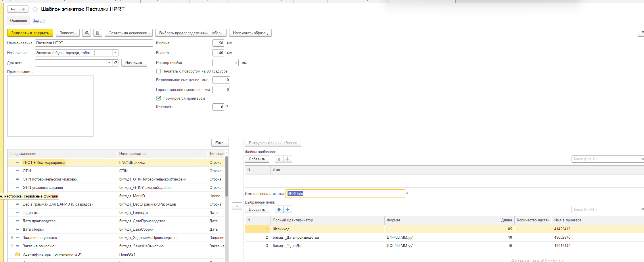Click the Наименование input field
Screen dimensions: 644x262
[x=94, y=43]
